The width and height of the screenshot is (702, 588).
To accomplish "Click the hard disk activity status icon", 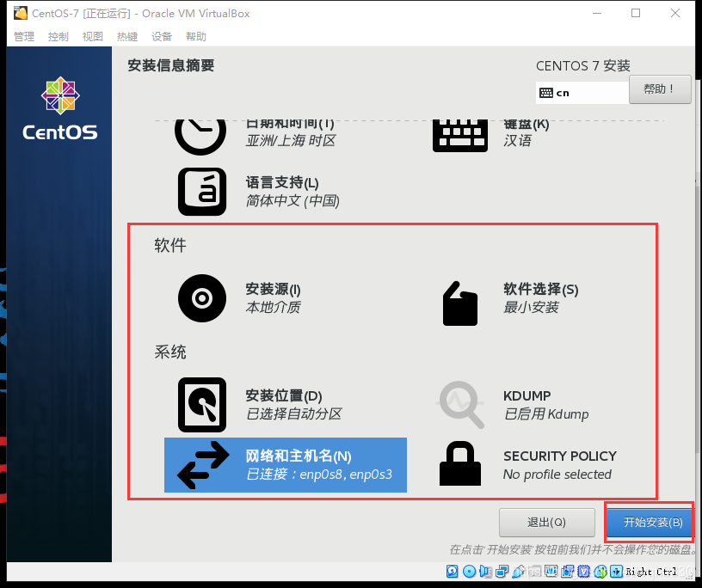I will click(x=453, y=572).
